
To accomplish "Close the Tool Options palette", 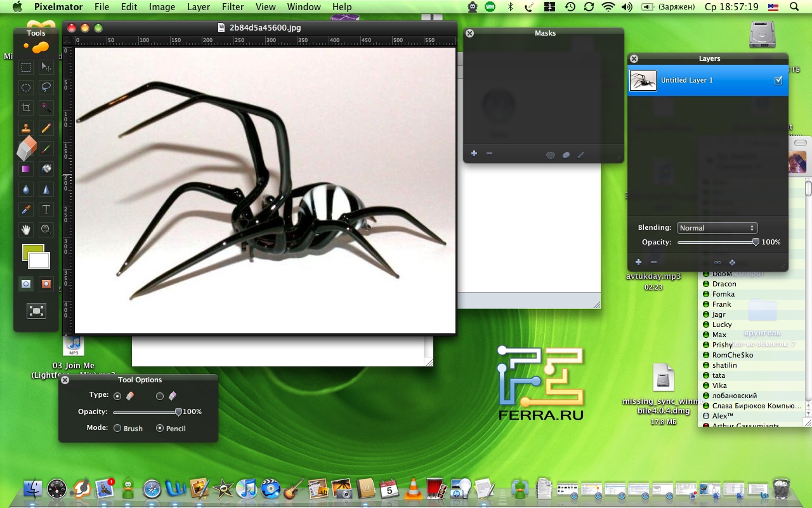I will tap(65, 380).
